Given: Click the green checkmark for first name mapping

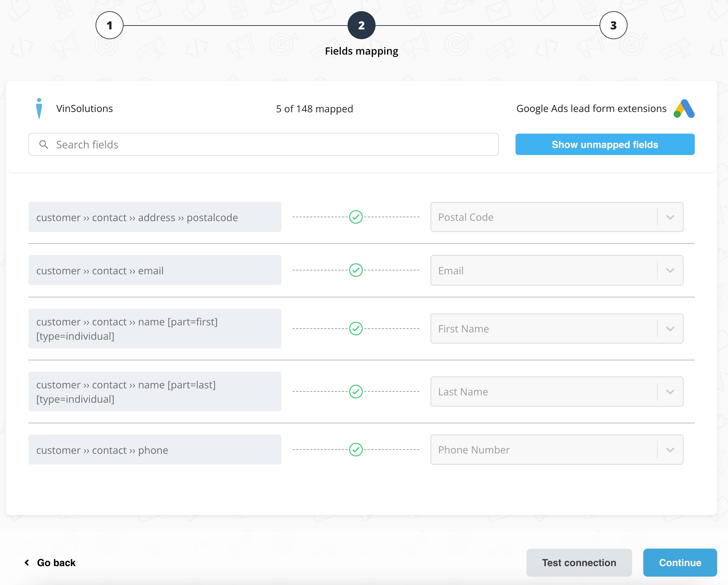Looking at the screenshot, I should tap(356, 329).
